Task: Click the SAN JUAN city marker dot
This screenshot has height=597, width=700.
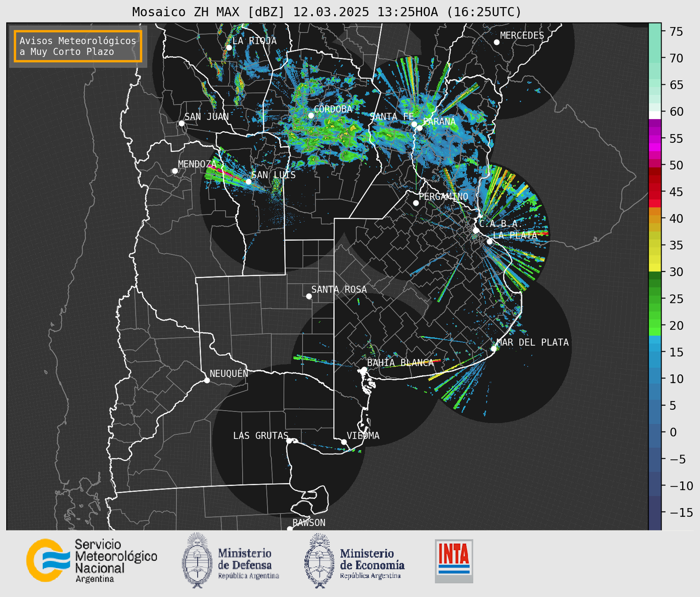Action: point(181,123)
